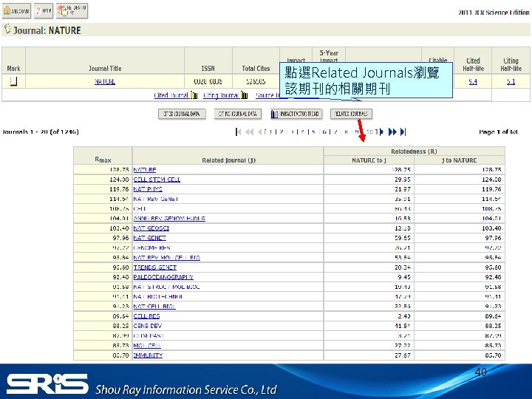
Task: Open the CLIM PAST journal link
Action: pyautogui.click(x=149, y=336)
